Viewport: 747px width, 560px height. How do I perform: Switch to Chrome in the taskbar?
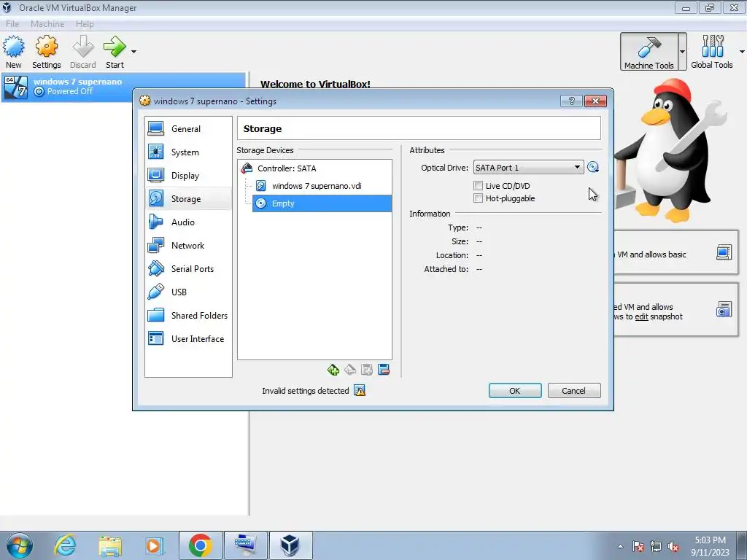coord(200,545)
